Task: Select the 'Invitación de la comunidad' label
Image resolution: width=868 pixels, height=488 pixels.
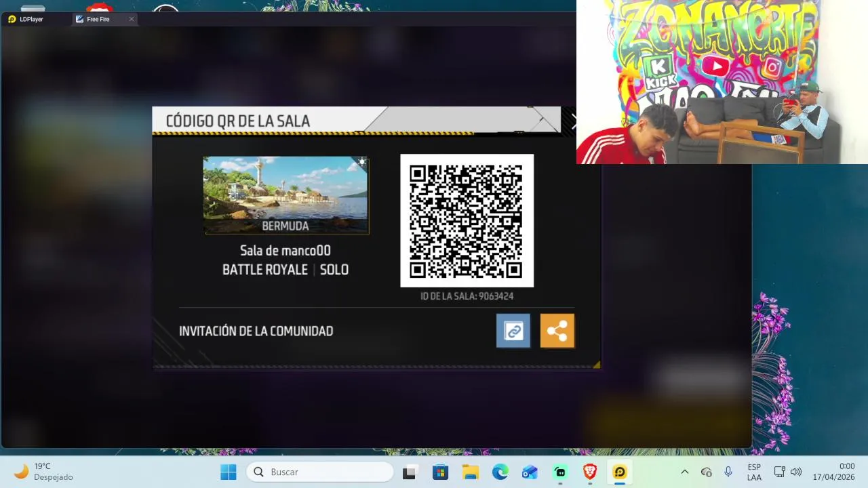Action: (256, 331)
